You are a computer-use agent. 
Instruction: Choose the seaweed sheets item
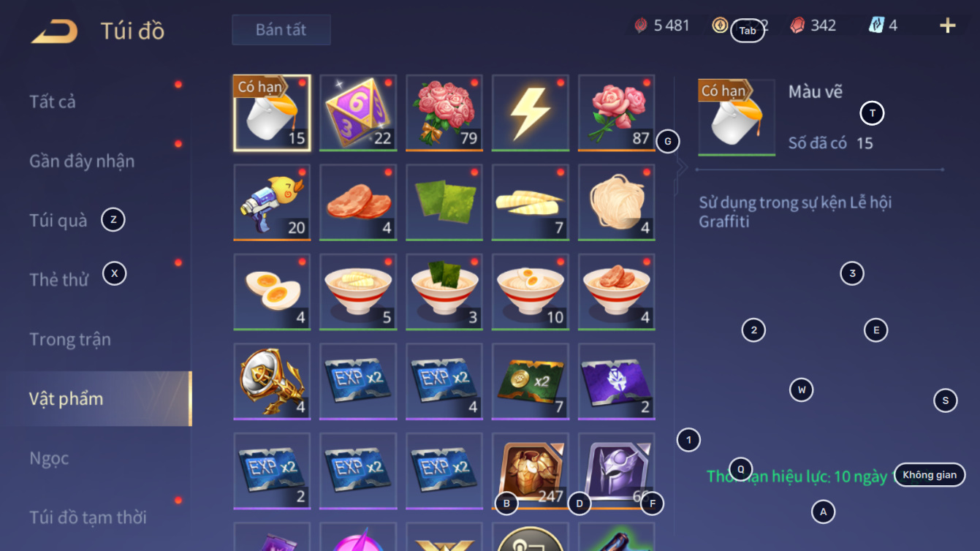pos(444,202)
